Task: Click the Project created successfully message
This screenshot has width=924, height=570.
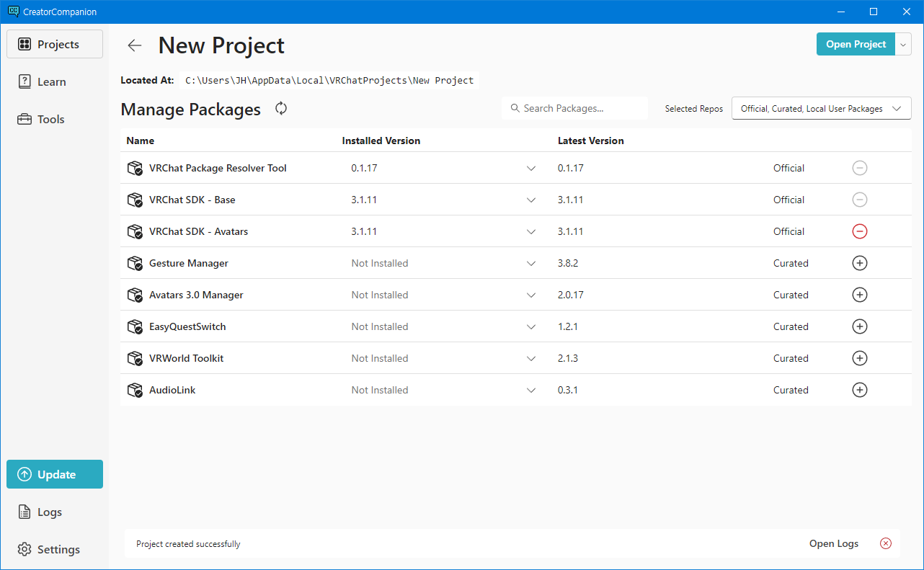Action: 188,544
